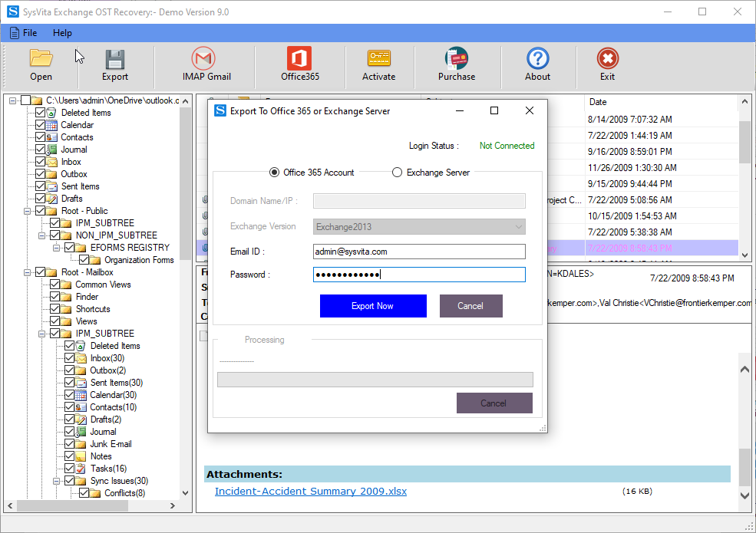The height and width of the screenshot is (533, 756).
Task: Click the export processing progress bar
Action: [375, 380]
